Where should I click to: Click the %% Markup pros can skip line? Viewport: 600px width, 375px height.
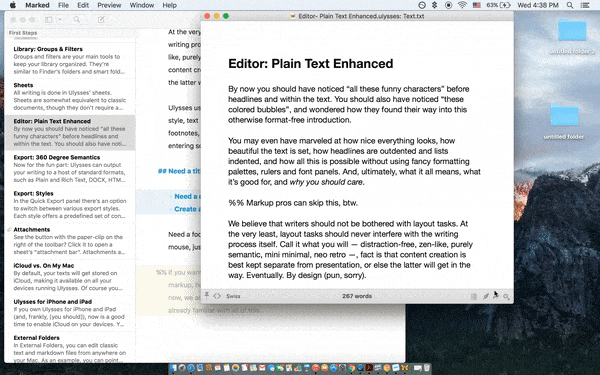[x=293, y=203]
